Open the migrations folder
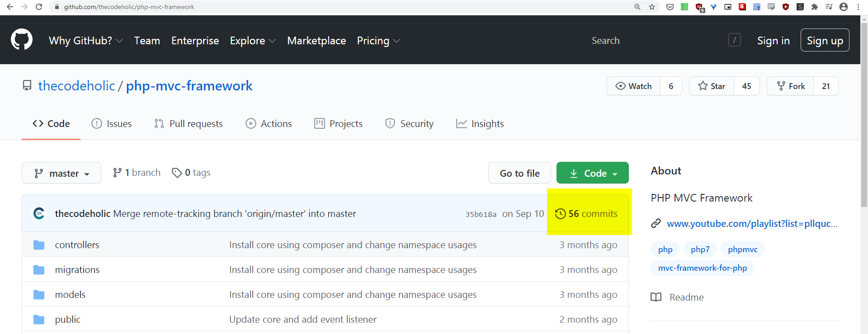Screen dimensions: 868x334 tap(77, 270)
